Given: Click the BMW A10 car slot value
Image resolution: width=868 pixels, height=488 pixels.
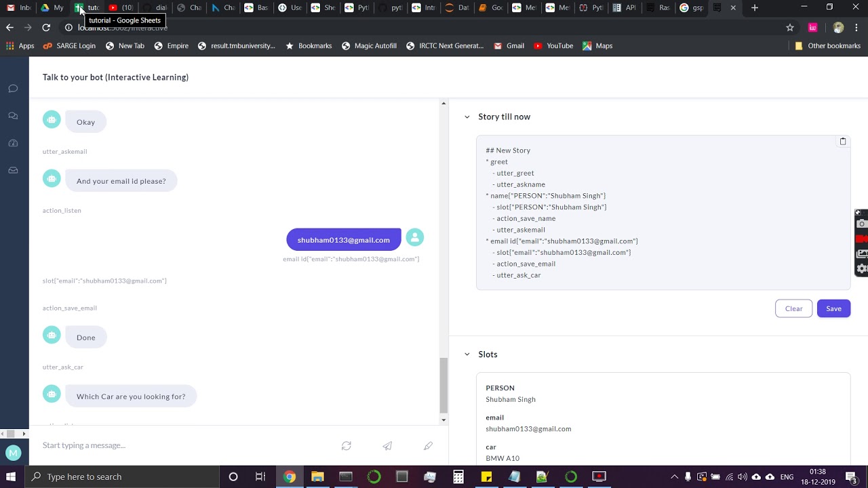Looking at the screenshot, I should tap(502, 458).
